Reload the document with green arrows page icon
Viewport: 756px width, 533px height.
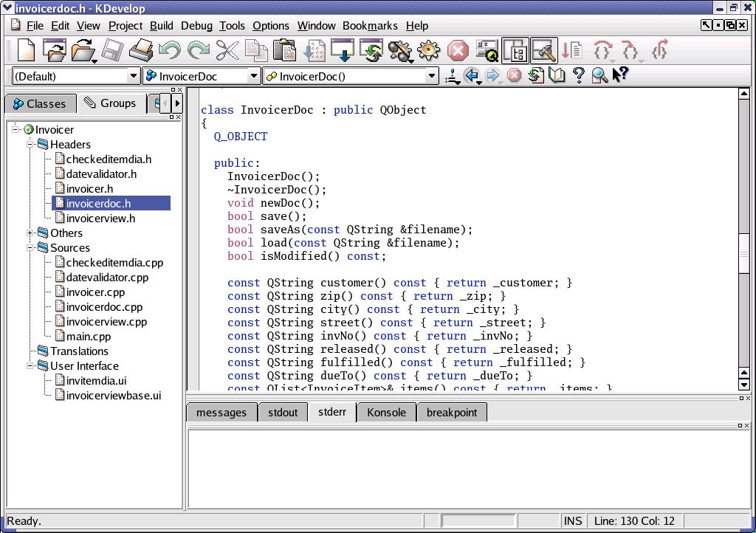pos(535,75)
